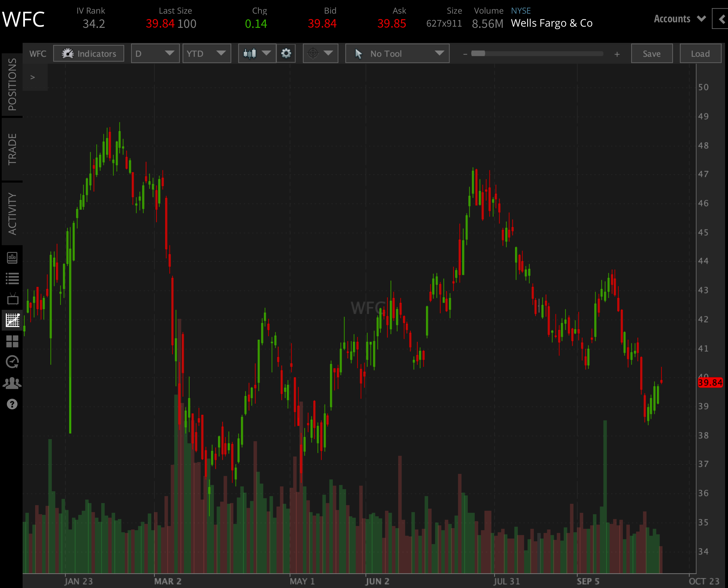Viewport: 728px width, 588px height.
Task: Open the history clock sidebar icon
Action: 12,362
